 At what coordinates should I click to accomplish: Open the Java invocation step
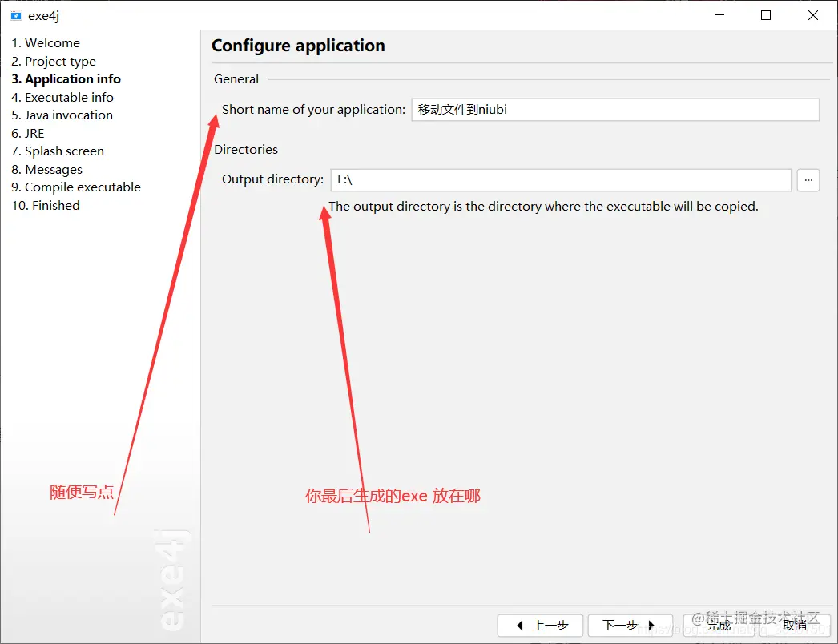[x=62, y=115]
